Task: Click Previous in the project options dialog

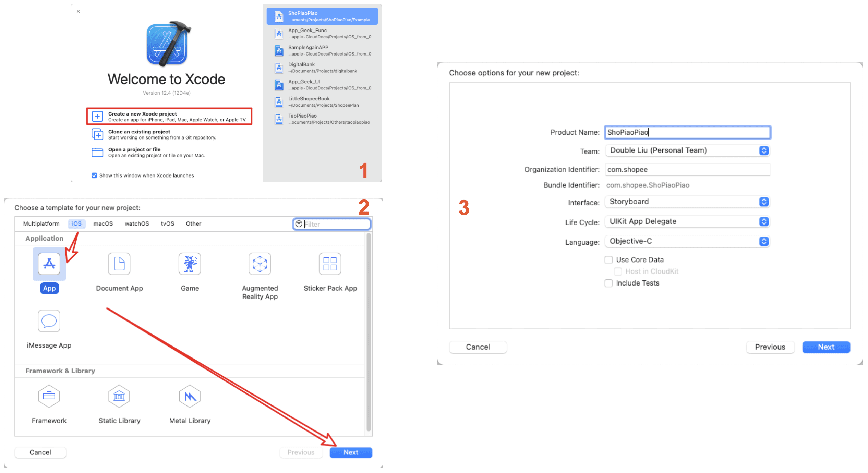Action: click(770, 347)
